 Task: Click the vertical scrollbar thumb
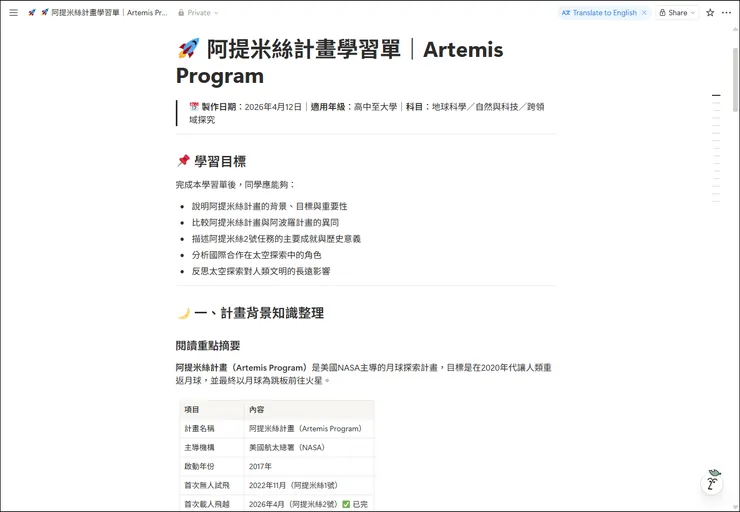click(735, 79)
